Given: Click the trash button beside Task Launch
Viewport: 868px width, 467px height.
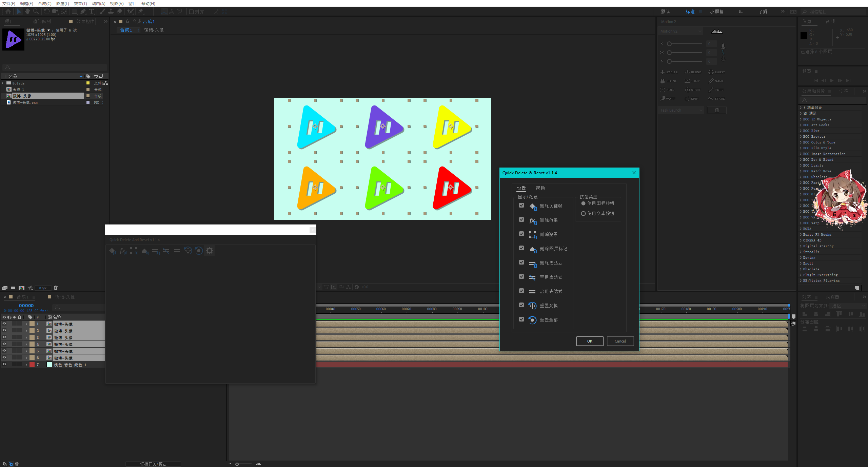Looking at the screenshot, I should pyautogui.click(x=717, y=110).
